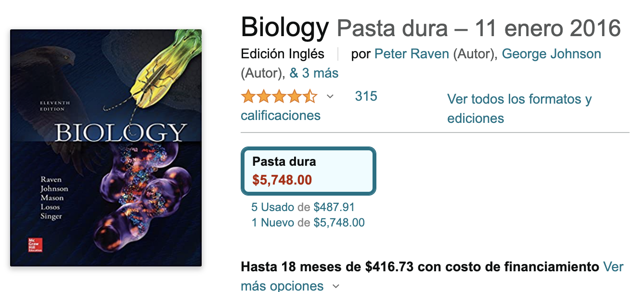Select the Pasta dura format option

pos(308,171)
